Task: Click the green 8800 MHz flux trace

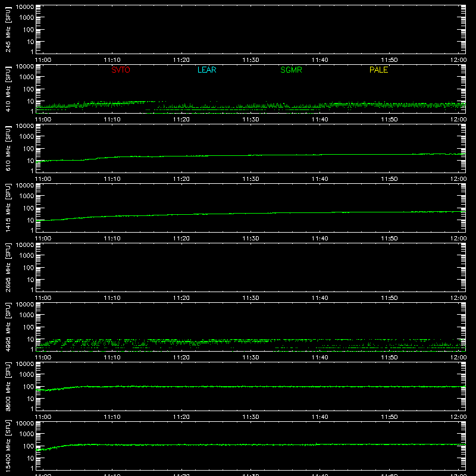Action: click(x=250, y=386)
